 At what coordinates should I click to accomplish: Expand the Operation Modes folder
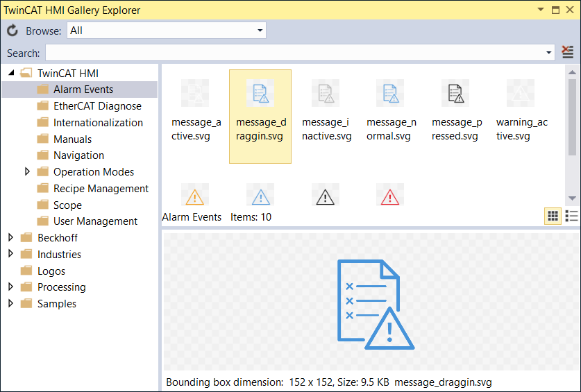[x=27, y=171]
